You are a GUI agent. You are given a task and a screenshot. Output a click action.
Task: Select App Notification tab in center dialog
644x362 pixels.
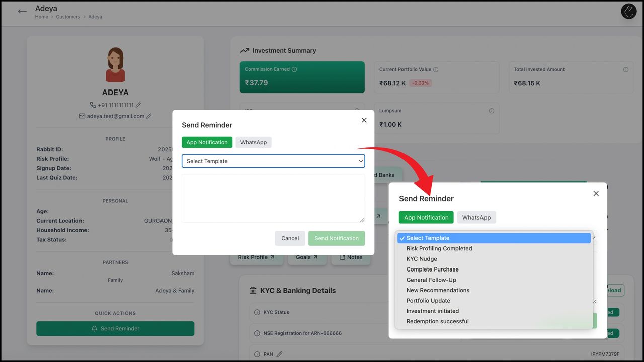click(207, 142)
